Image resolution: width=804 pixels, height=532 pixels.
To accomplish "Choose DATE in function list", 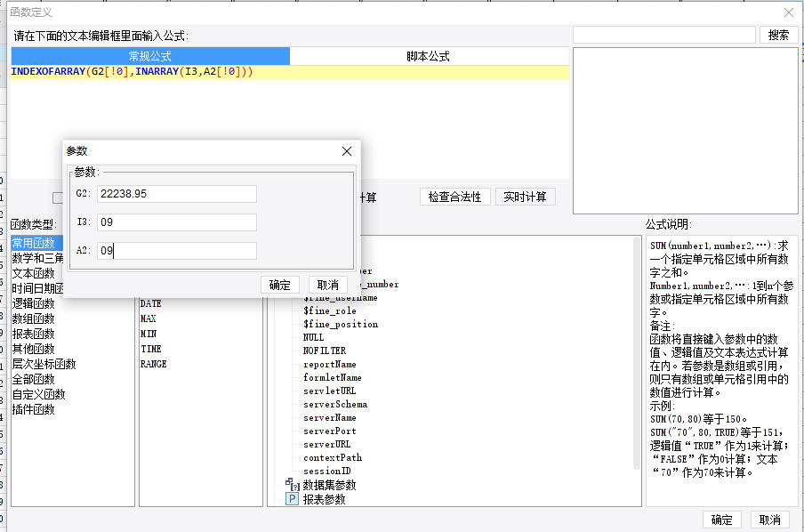I will coord(151,303).
